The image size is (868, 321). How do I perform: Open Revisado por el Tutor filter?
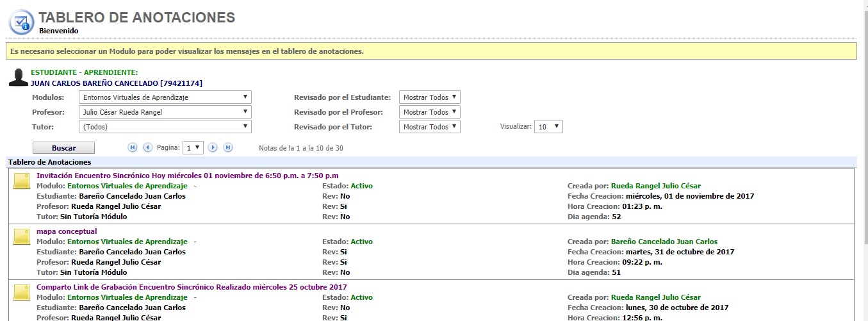click(429, 127)
